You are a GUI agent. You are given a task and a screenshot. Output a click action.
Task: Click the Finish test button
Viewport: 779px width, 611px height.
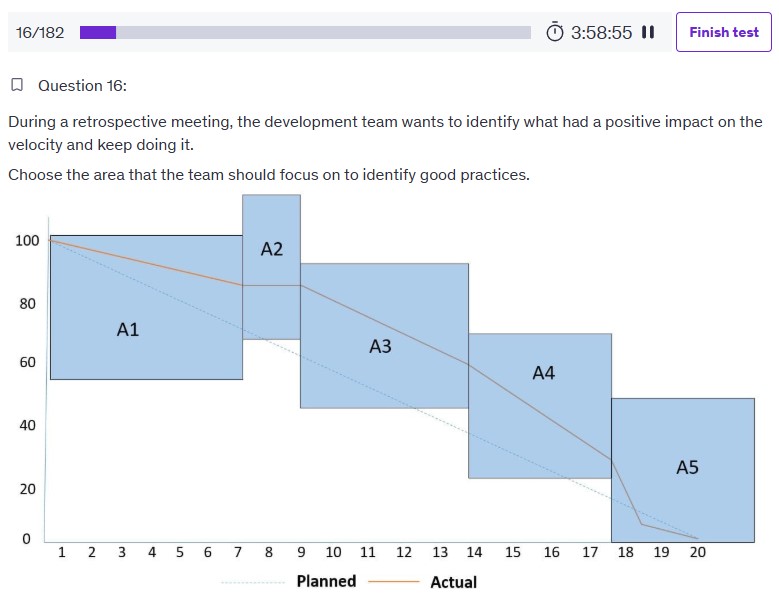point(723,32)
